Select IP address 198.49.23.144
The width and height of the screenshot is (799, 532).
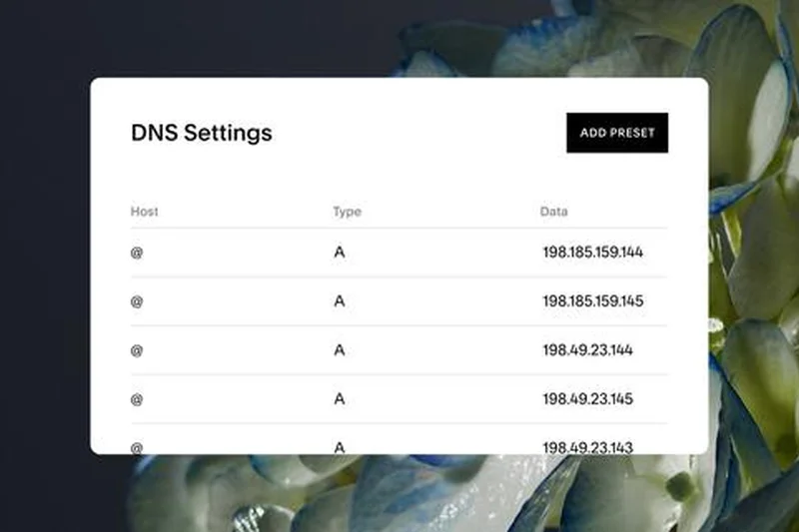(587, 350)
